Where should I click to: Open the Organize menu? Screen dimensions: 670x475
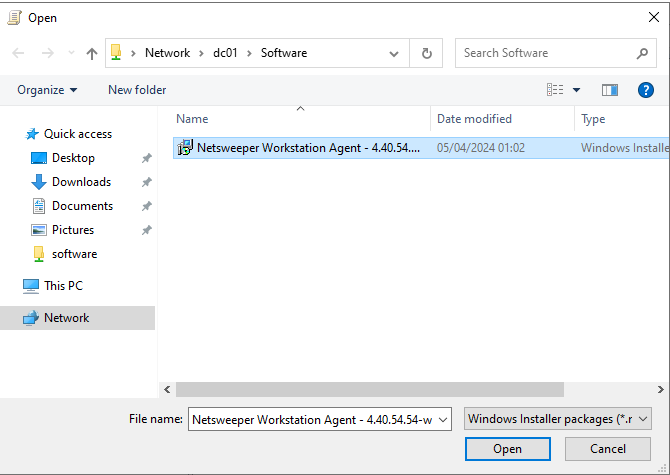(47, 90)
